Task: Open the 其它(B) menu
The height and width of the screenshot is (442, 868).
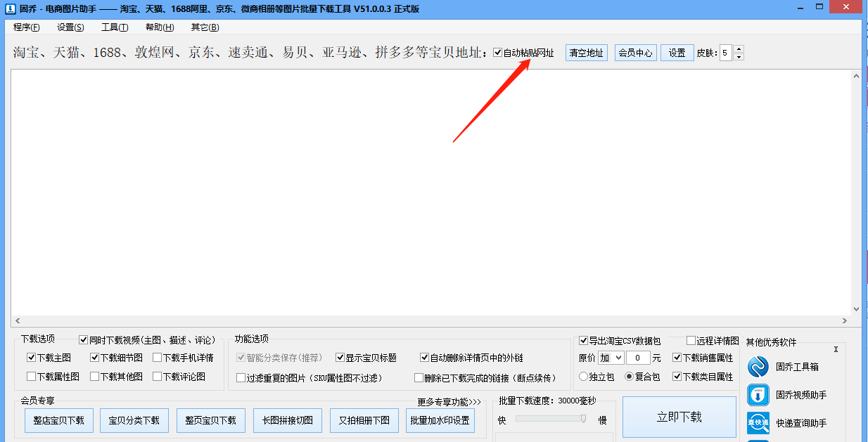Action: tap(205, 27)
